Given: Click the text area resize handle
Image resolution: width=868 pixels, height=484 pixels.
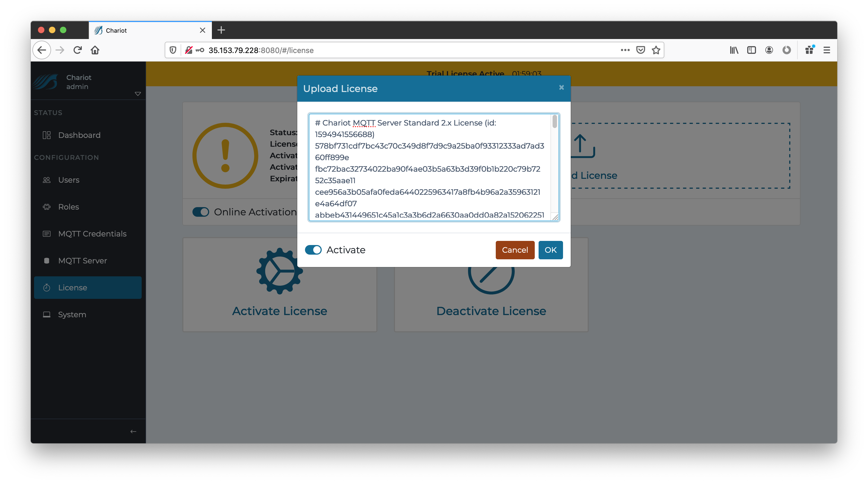Looking at the screenshot, I should (555, 217).
